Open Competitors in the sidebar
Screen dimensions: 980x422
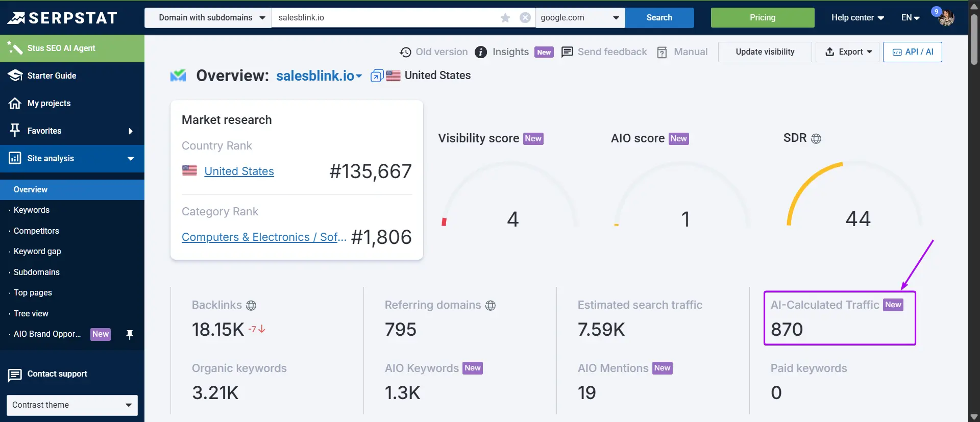[36, 231]
